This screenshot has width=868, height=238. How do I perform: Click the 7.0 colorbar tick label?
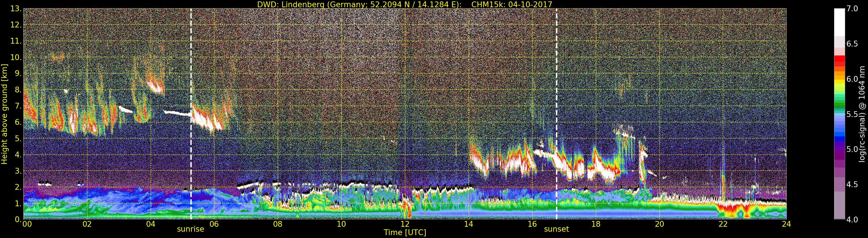tap(852, 9)
